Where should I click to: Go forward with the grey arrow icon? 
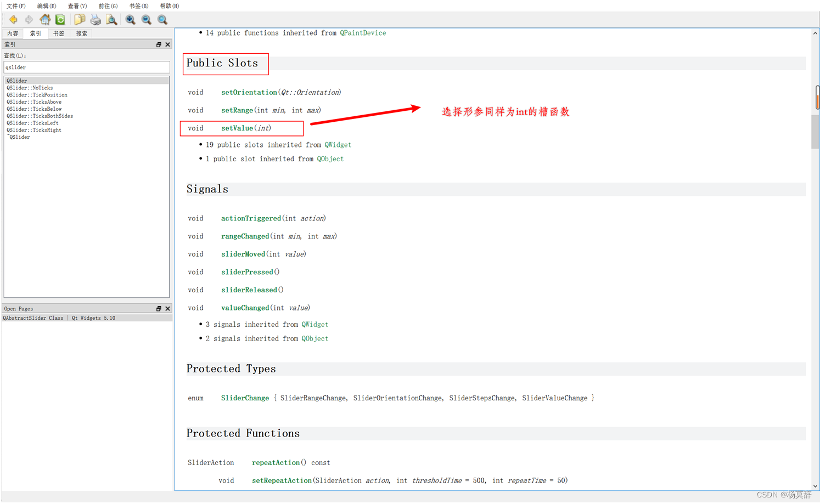point(29,20)
